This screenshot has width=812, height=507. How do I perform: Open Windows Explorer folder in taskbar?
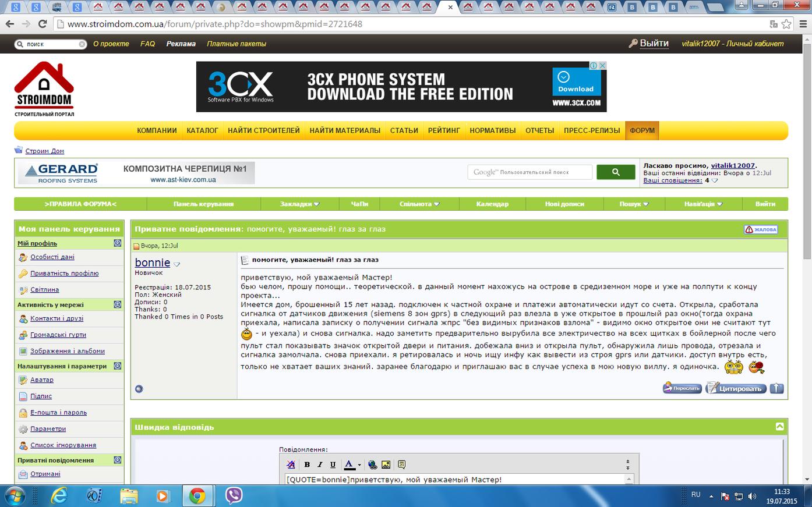pos(129,495)
